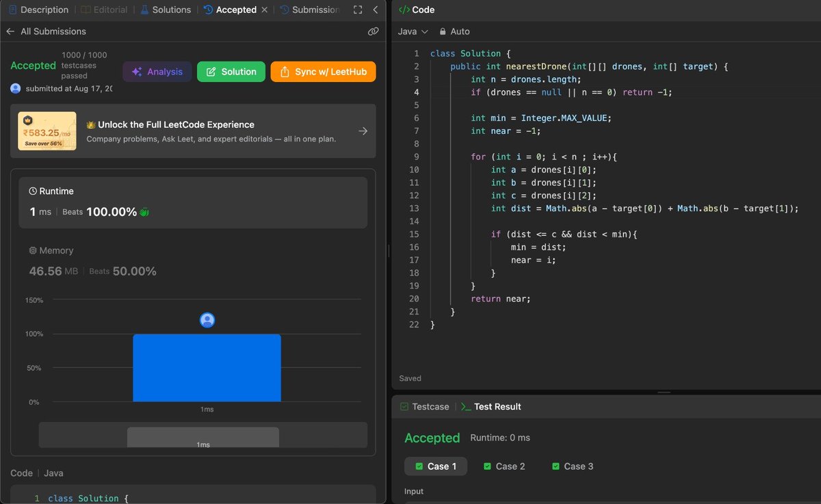Open the Submissions tab
Viewport: 821px width, 504px height.
pos(309,10)
